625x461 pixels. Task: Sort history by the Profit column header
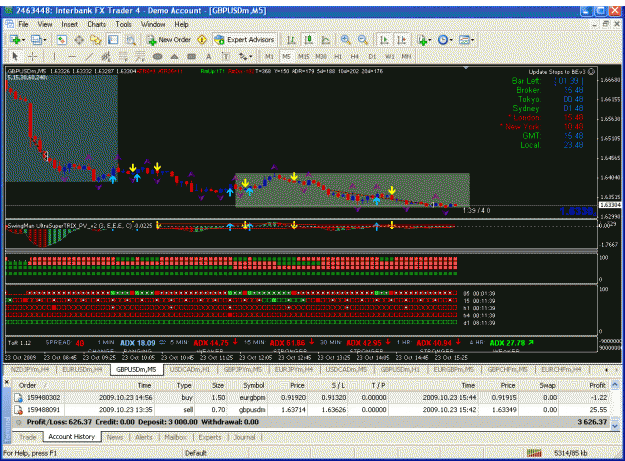597,385
